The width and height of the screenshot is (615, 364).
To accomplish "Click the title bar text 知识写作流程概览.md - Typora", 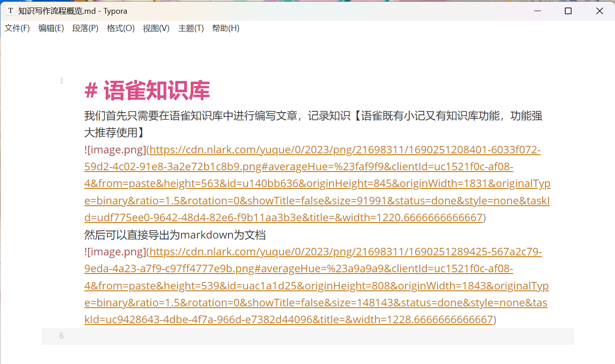I will click(x=73, y=11).
